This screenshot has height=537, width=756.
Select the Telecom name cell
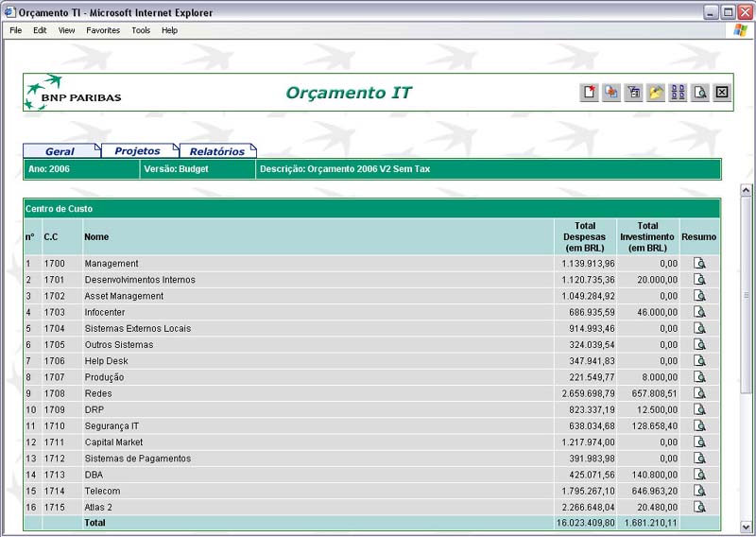coord(102,491)
